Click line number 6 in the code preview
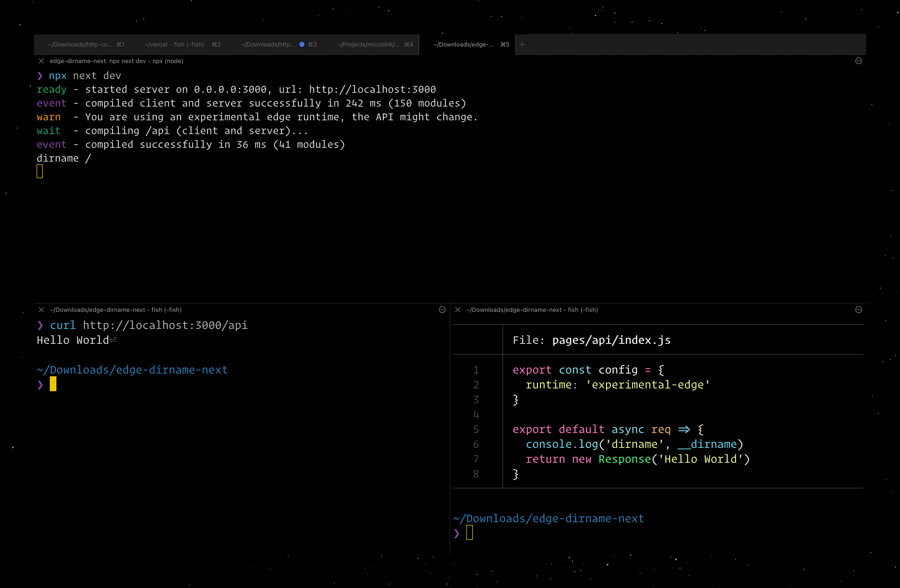Viewport: 900px width, 588px height. pos(476,444)
